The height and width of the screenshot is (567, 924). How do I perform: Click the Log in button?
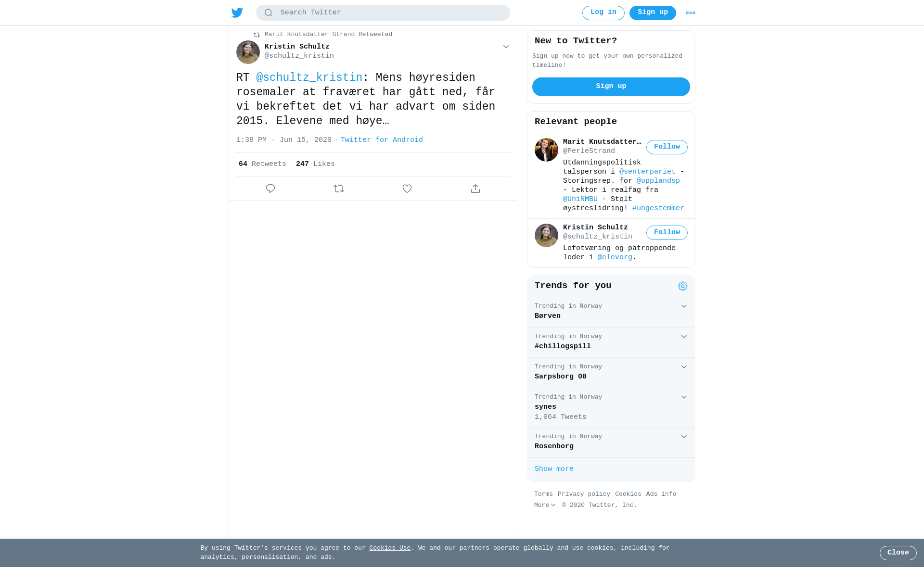pos(603,13)
